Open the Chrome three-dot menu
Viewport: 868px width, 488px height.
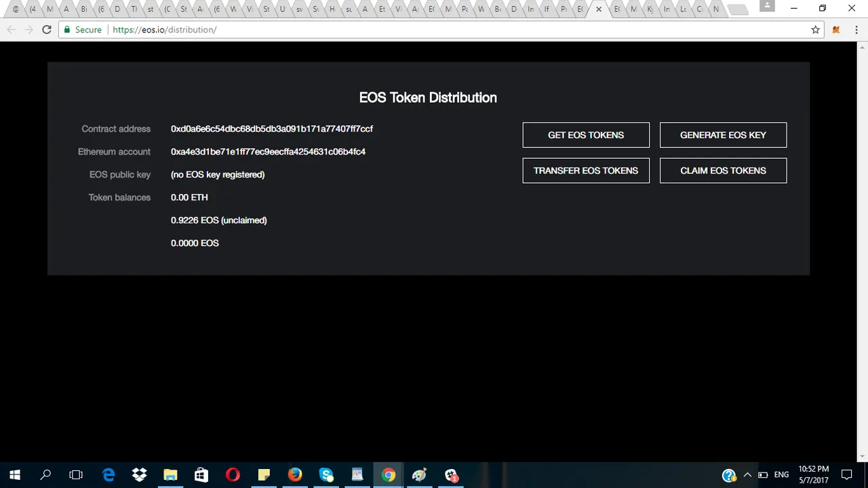[858, 30]
